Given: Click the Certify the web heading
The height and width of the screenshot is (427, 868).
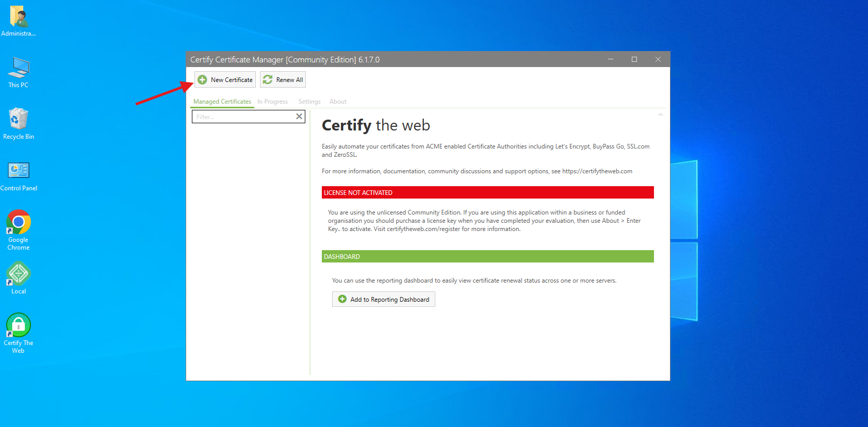Looking at the screenshot, I should [376, 125].
